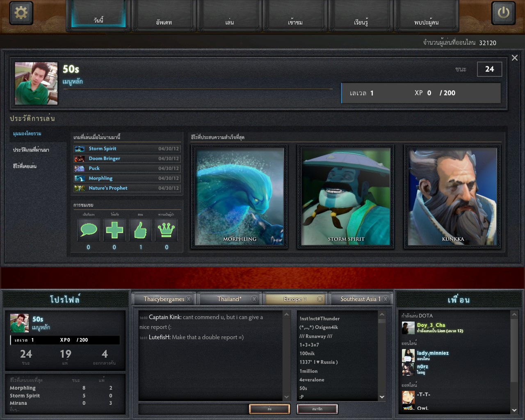Select 4everalone in channel member list
Screen dimensions: 525x420
coord(312,380)
